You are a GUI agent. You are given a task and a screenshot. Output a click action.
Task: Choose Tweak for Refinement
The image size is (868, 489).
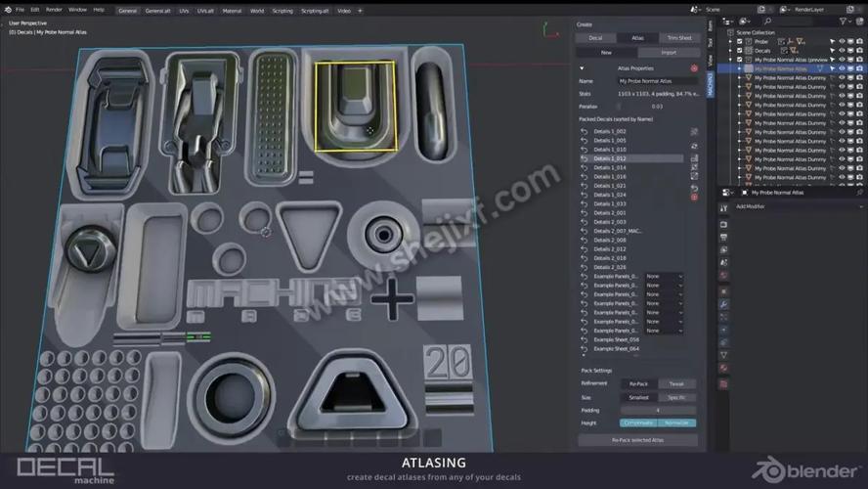[676, 383]
